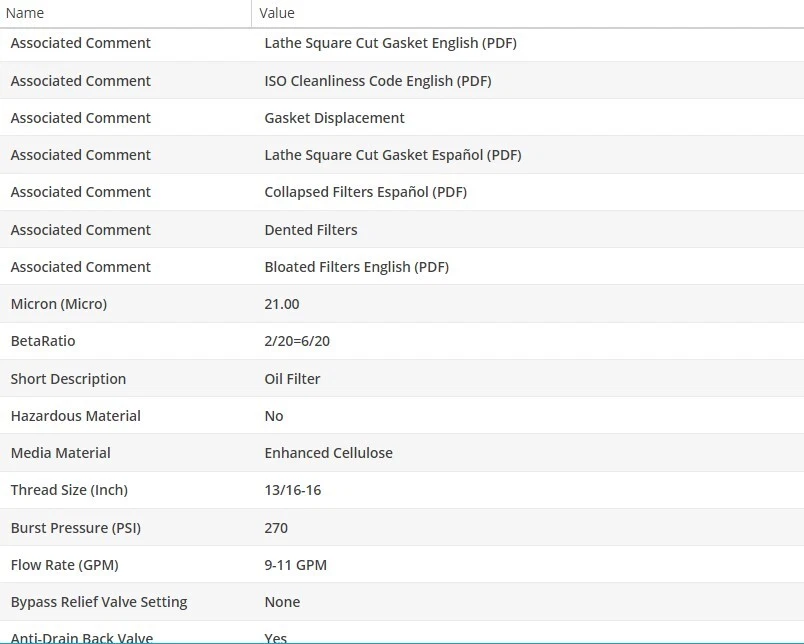Open Lathe Square Cut Gasket Español PDF
This screenshot has height=644, width=804.
[x=392, y=155]
